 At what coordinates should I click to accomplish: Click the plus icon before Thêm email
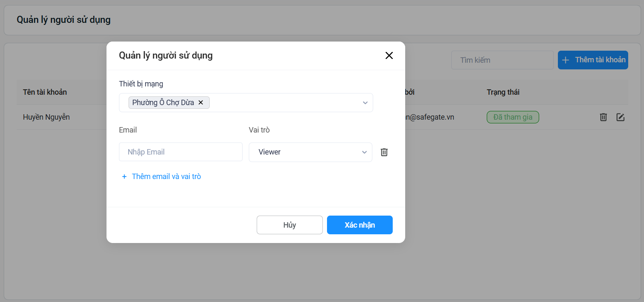pos(124,177)
